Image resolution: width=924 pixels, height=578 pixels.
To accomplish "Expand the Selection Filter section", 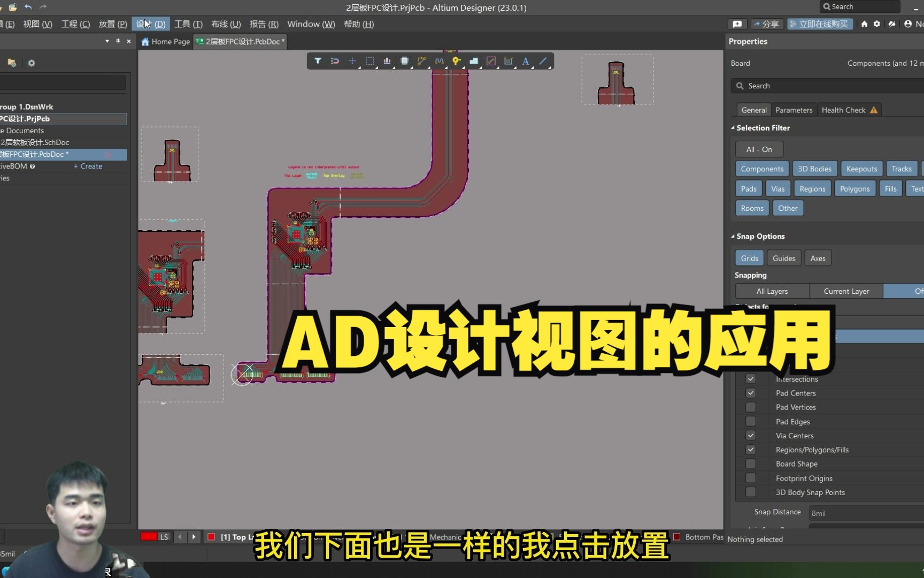I will pos(733,128).
